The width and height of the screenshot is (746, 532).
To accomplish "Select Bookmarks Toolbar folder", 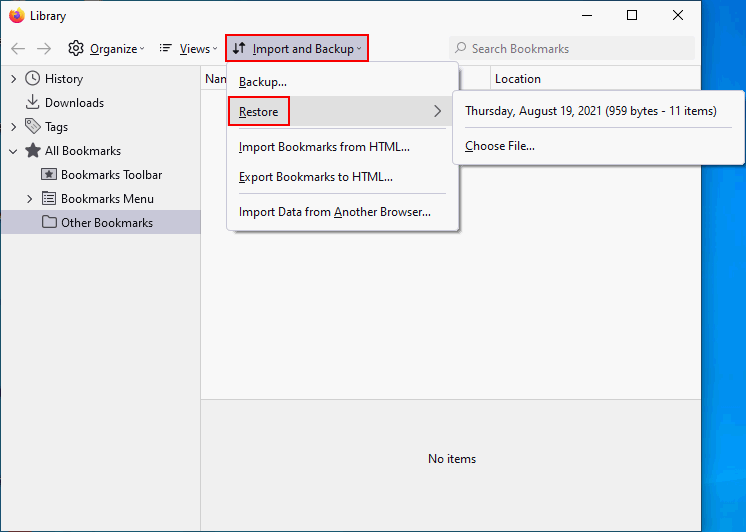I will pyautogui.click(x=111, y=175).
